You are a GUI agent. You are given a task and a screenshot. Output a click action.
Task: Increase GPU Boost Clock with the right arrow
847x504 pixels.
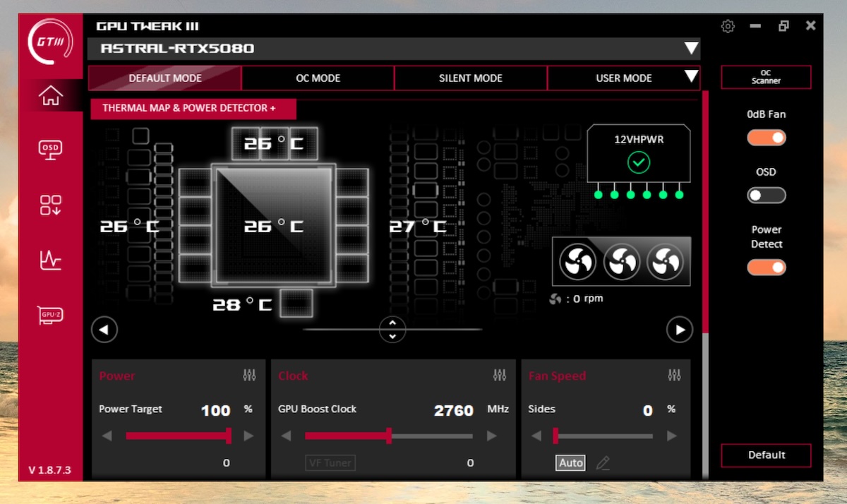(492, 436)
